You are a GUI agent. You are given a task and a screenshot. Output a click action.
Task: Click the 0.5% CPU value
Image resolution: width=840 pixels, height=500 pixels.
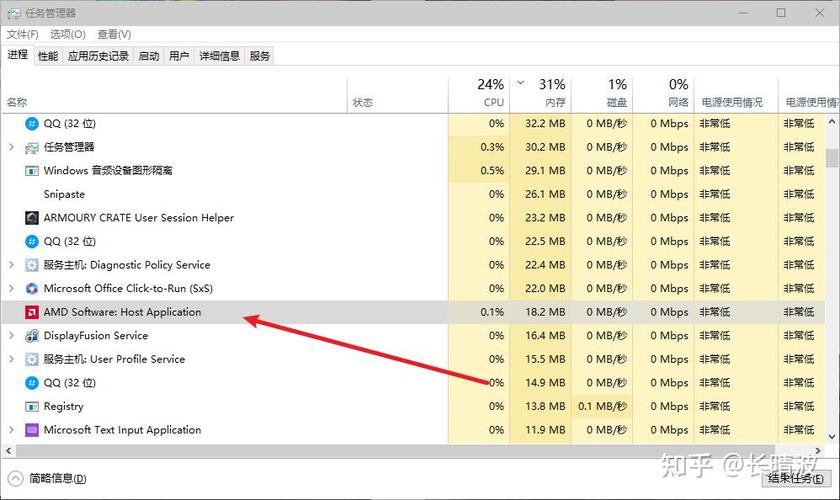tap(492, 170)
